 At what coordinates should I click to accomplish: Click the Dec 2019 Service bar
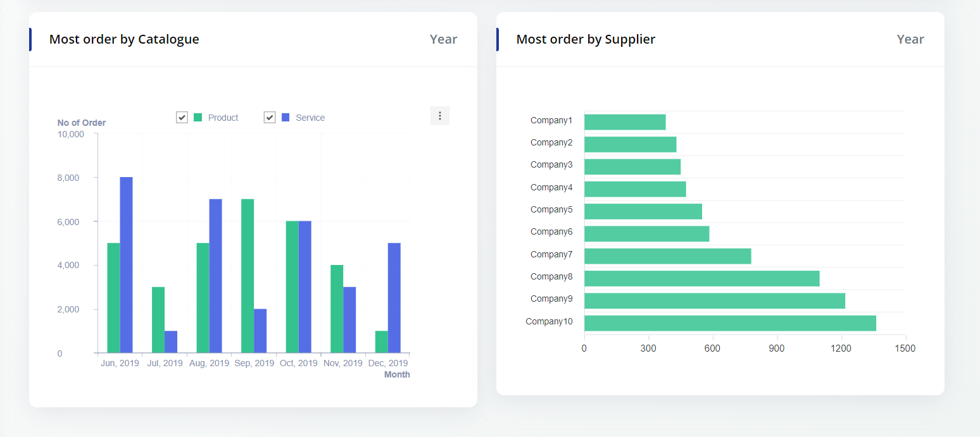click(394, 297)
